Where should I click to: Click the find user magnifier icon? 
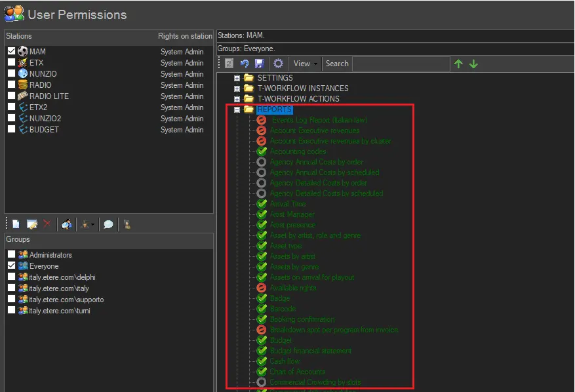[x=66, y=224]
